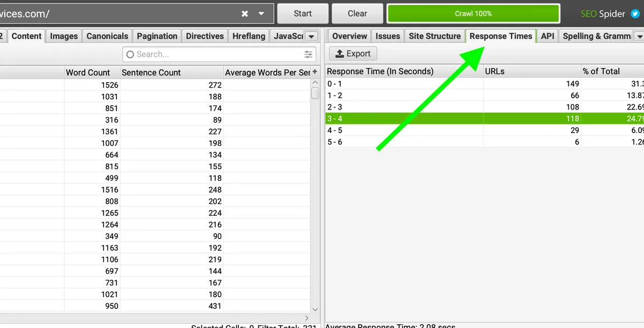Viewport: 644px width, 328px height.
Task: Open the Spelling & Grammar tab
Action: (x=597, y=36)
